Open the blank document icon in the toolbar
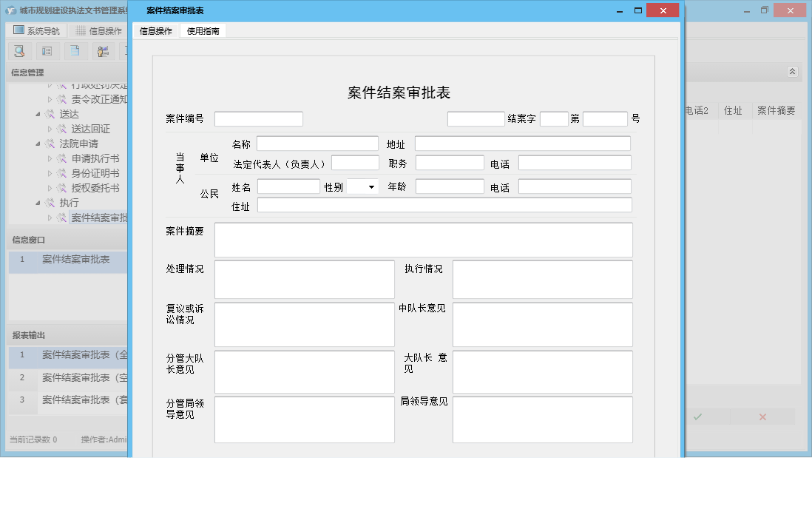Screen dimensions: 812x529 74,51
